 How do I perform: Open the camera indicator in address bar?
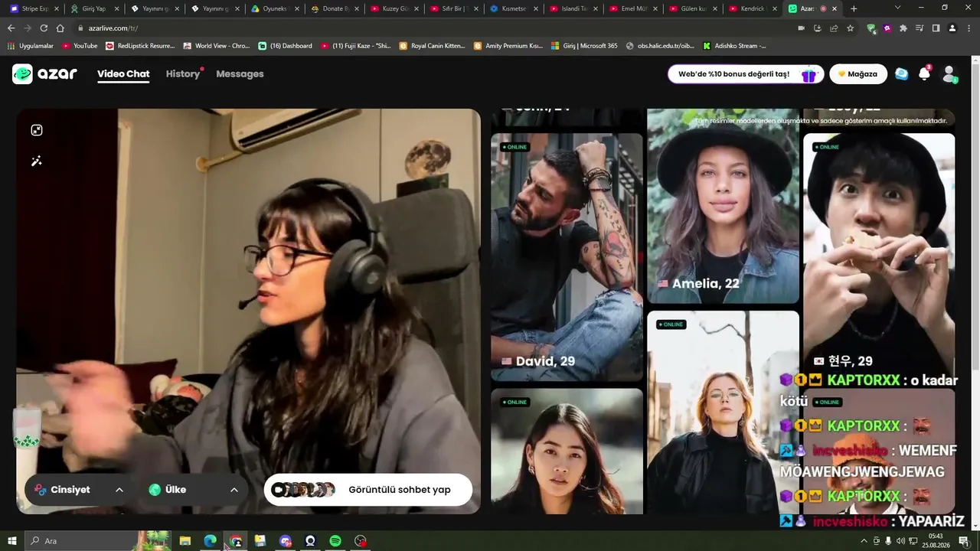click(x=801, y=28)
